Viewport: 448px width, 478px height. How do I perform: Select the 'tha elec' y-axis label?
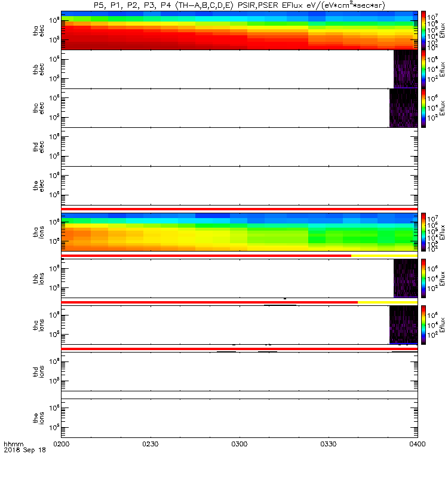click(39, 30)
